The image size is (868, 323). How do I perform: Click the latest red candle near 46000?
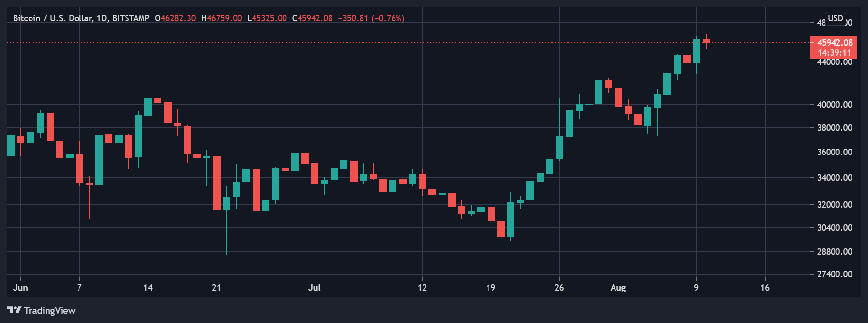point(706,41)
